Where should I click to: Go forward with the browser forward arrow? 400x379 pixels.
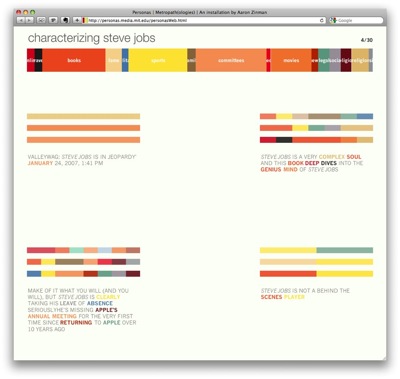(29, 20)
